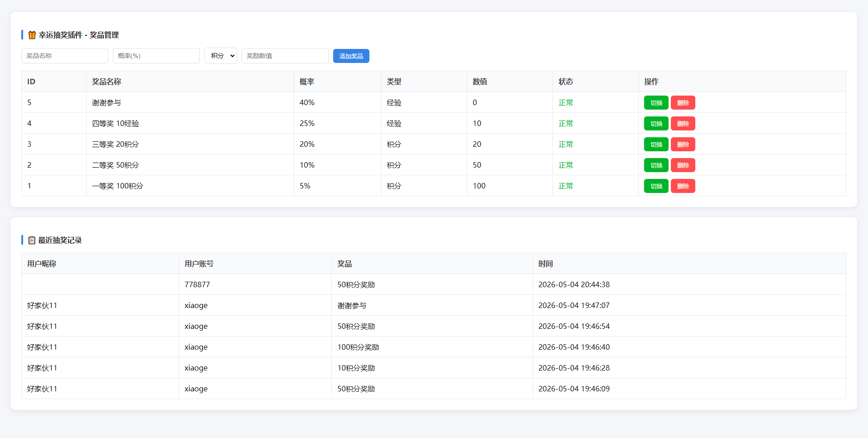Click timestamp 2026-05-04 20:44:38
868x438 pixels.
click(574, 284)
